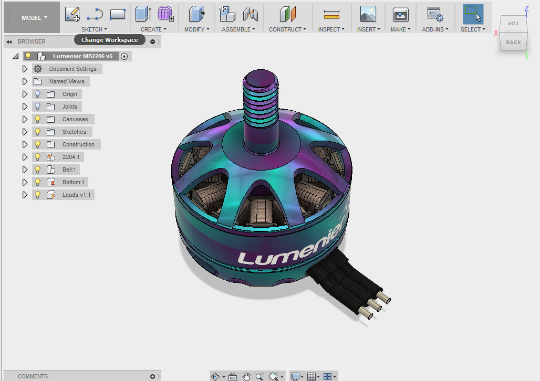Click the purple Create Form icon
The image size is (540, 381).
coord(166,14)
